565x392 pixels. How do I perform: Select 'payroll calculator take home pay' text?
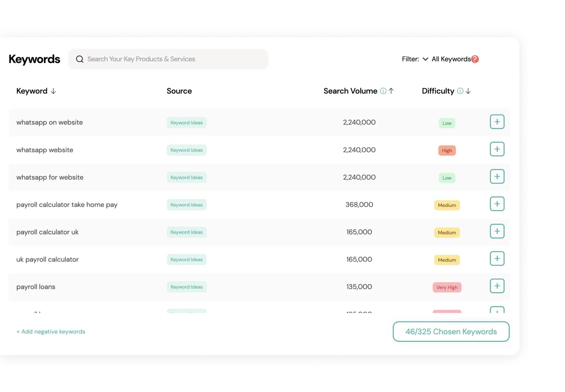coord(67,205)
